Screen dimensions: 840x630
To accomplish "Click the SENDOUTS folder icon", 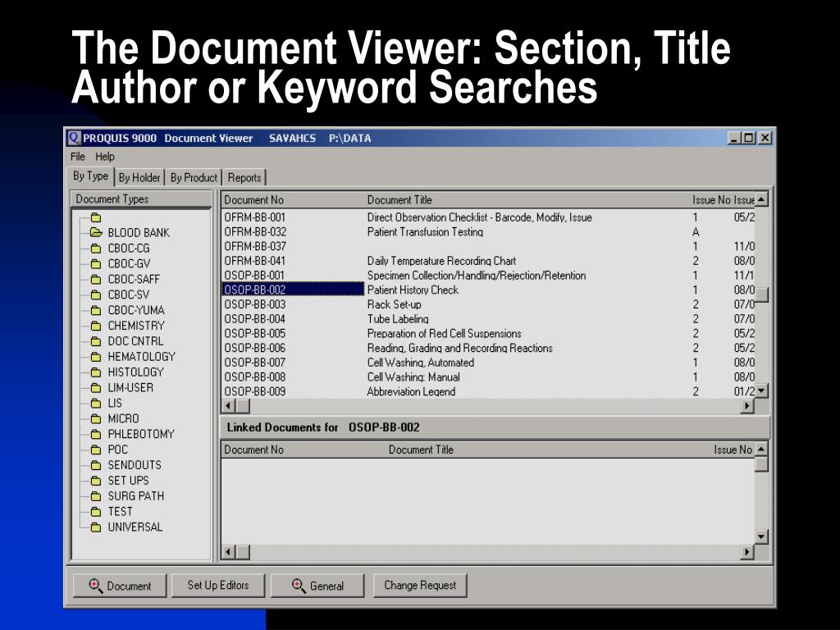I will coord(96,465).
